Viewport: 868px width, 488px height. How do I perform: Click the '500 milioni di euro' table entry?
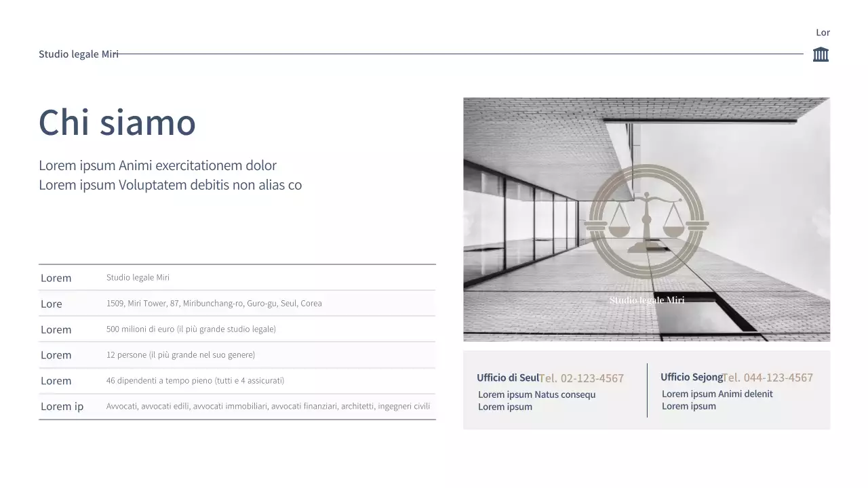(191, 329)
